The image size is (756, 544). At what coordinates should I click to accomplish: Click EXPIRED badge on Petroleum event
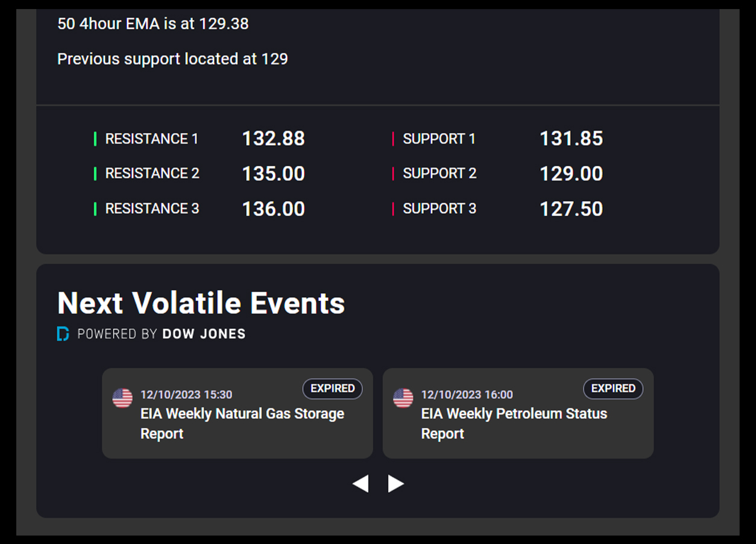[613, 389]
